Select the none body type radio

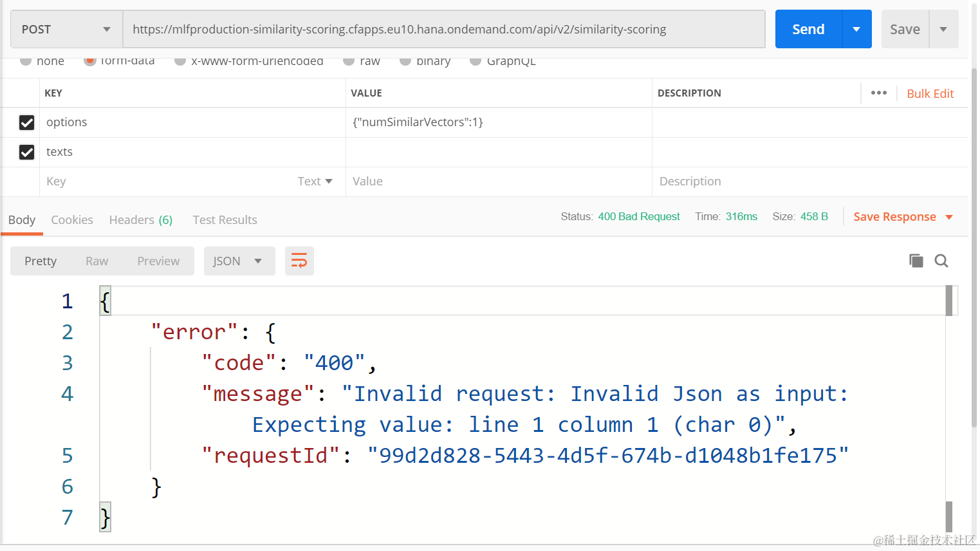tap(26, 61)
